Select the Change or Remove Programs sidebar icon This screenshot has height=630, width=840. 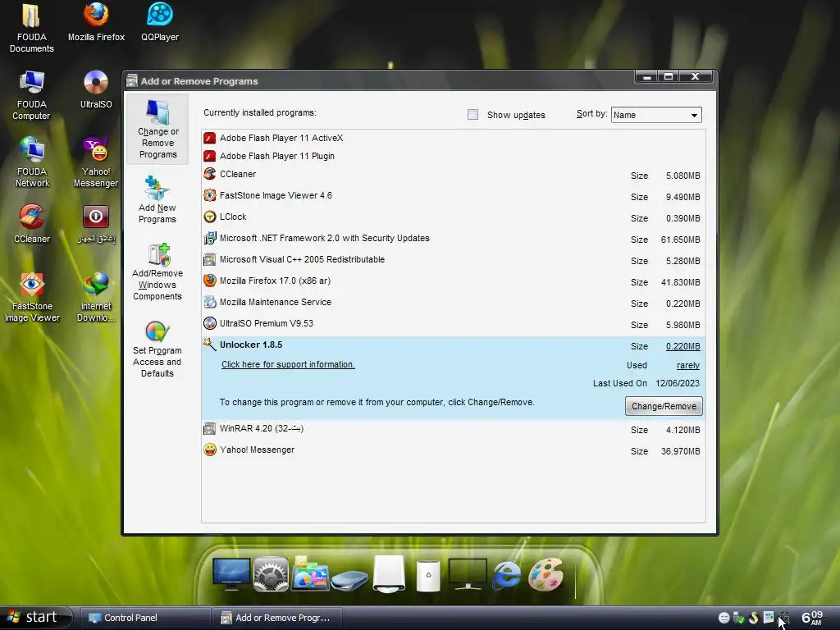[157, 129]
